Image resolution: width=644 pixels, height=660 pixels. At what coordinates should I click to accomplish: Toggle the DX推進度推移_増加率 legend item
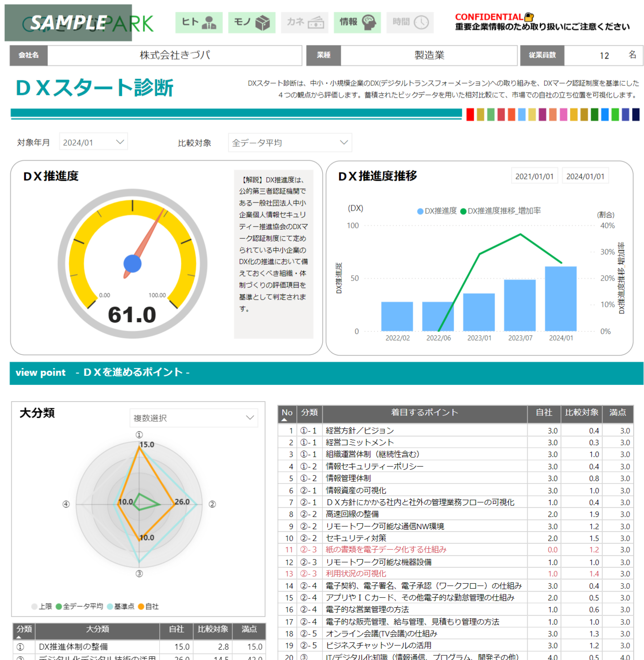click(501, 211)
